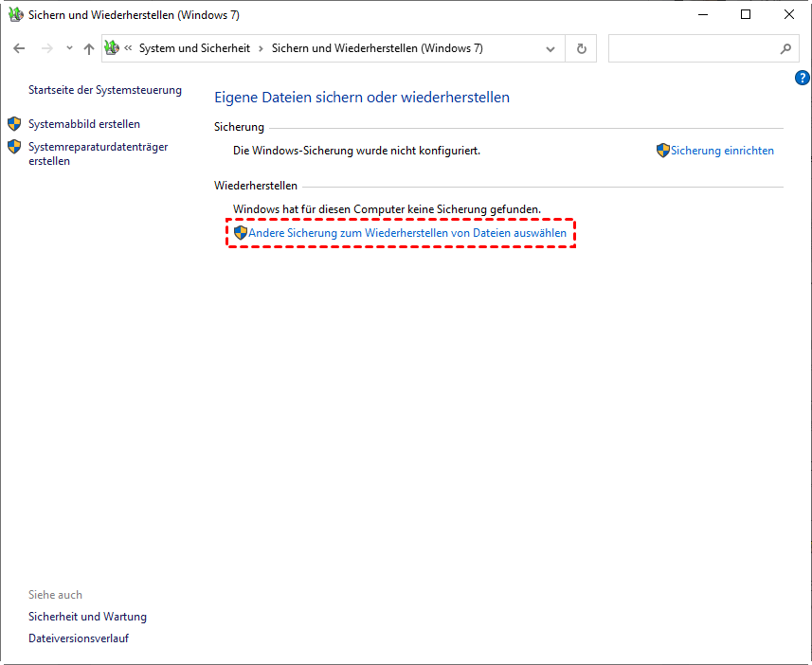
Task: Click the search magnifier icon
Action: tap(785, 48)
